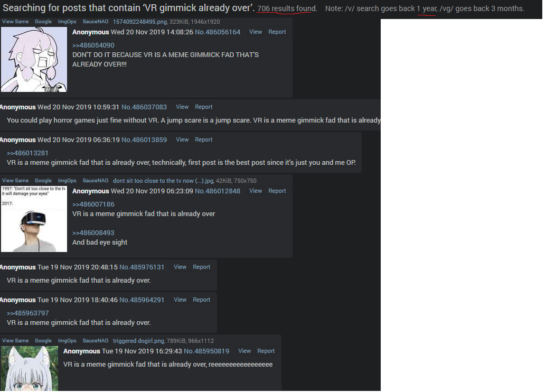
Task: Open the triggered dogirl thumbnail
Action: point(29,368)
